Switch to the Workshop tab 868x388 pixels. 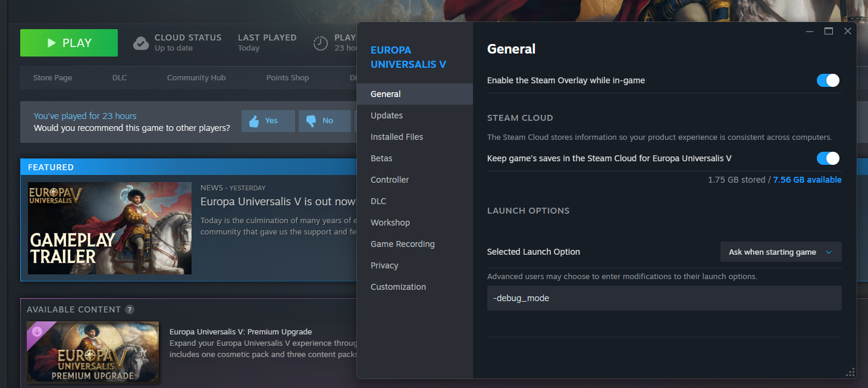pyautogui.click(x=415, y=223)
